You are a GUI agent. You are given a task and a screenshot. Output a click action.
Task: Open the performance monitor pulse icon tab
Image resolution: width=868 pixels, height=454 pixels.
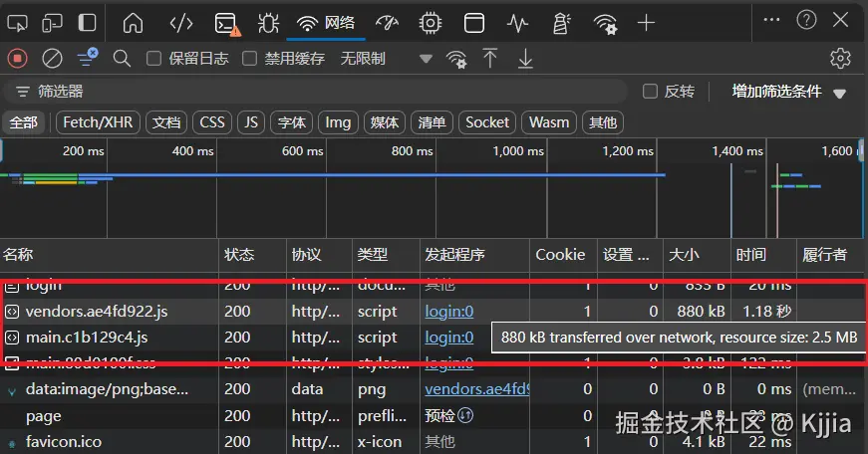[517, 23]
